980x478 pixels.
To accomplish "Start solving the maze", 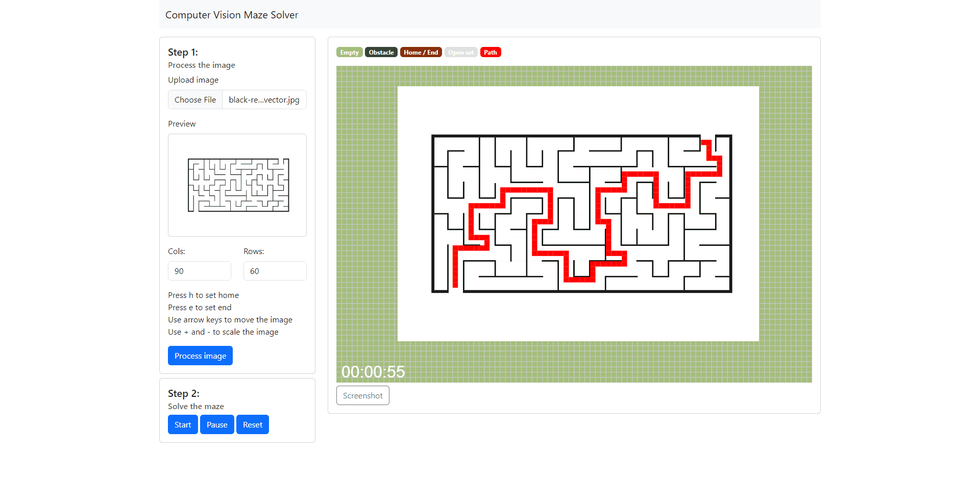I will pos(182,424).
